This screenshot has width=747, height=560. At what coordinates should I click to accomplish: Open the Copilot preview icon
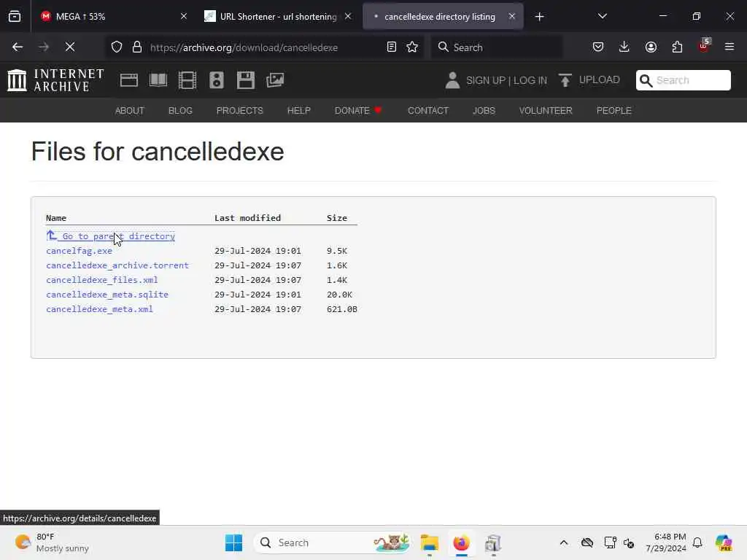723,542
